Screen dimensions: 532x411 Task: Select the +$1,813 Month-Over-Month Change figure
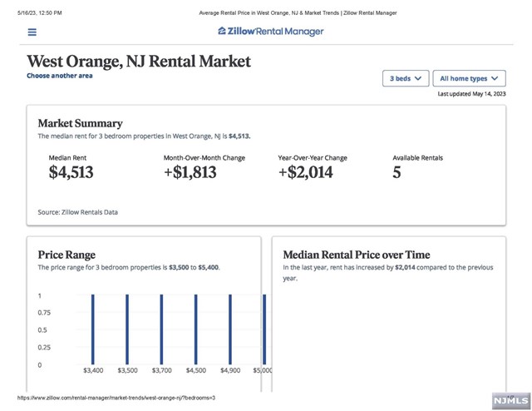pos(190,173)
